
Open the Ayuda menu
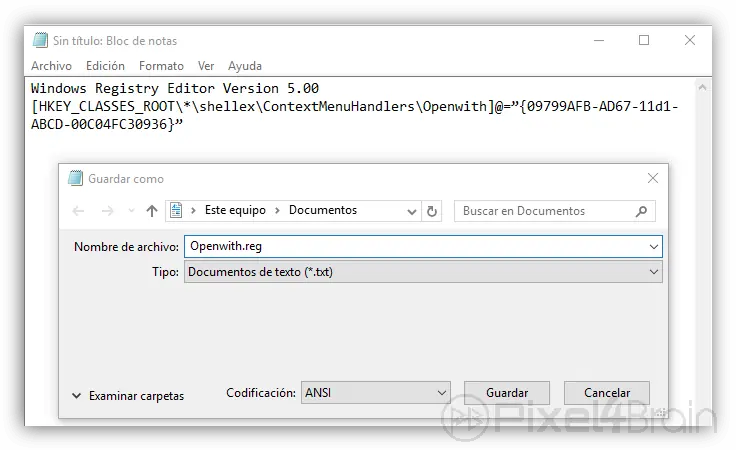click(x=245, y=66)
